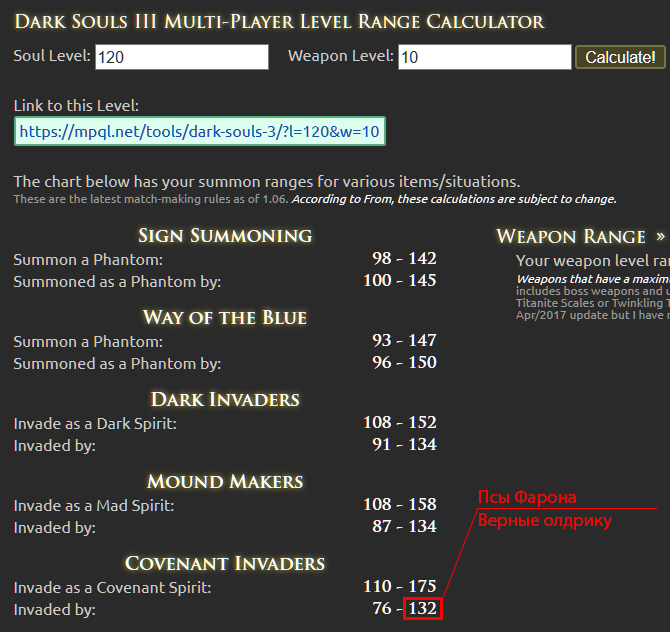Screen dimensions: 670x632
Task: Click the value 76 - 132
Action: 404,608
